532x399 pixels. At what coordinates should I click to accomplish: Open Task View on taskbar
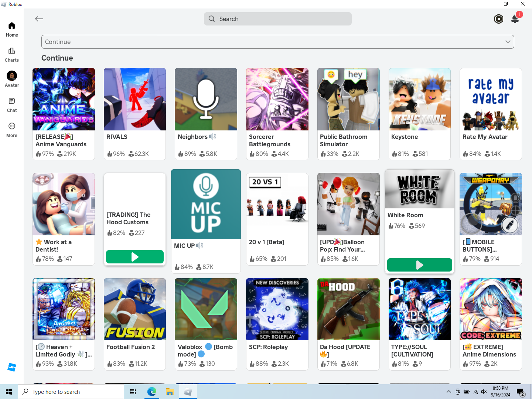(x=133, y=392)
